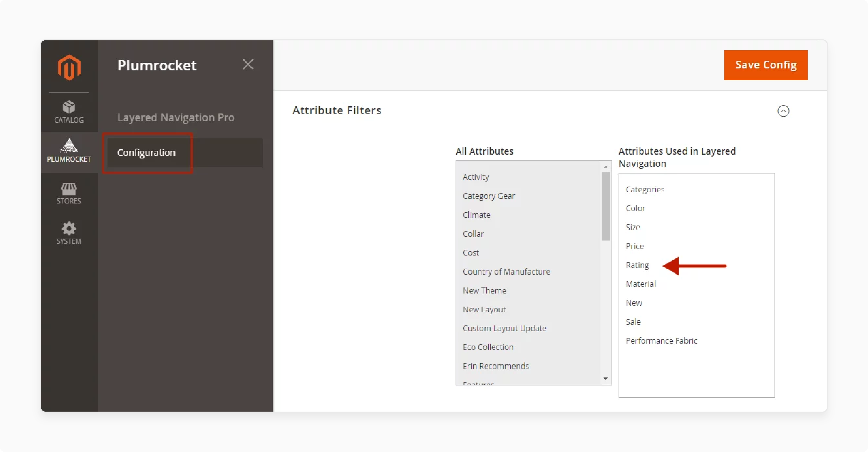Click the Attribute Filters section title
868x452 pixels.
(x=337, y=110)
